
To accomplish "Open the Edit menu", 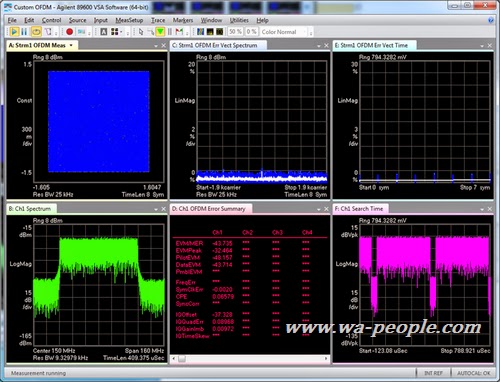I will point(29,20).
